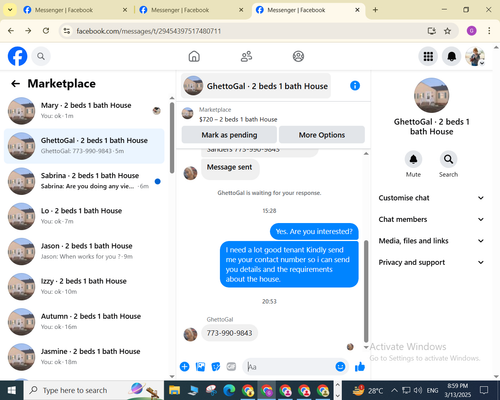Open a new browser tab
Image resolution: width=500 pixels, height=400 pixels.
coord(375,10)
